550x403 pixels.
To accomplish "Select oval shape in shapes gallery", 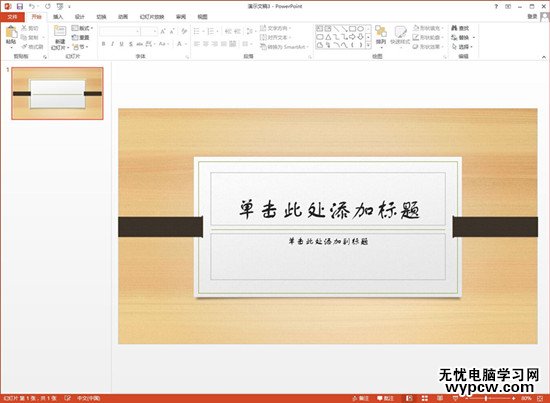I will coord(360,28).
